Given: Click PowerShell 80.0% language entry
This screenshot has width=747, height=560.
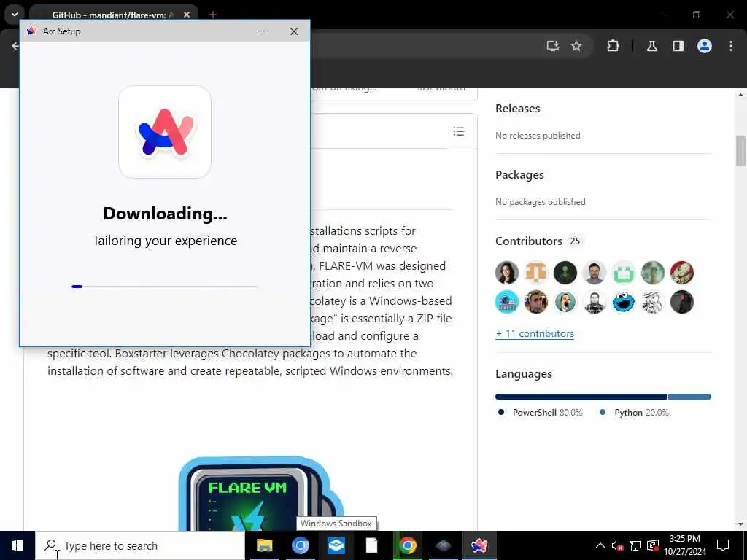Looking at the screenshot, I should (x=541, y=413).
